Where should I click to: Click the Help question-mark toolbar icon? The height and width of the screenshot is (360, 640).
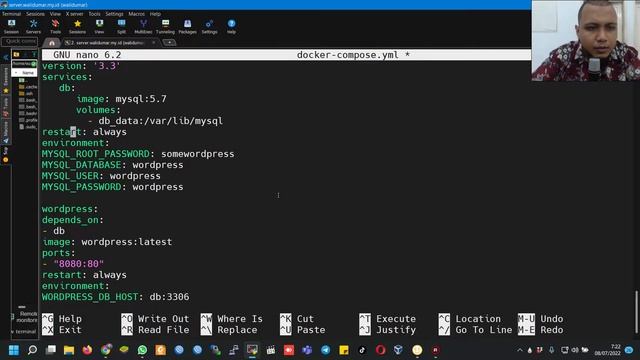(231, 27)
